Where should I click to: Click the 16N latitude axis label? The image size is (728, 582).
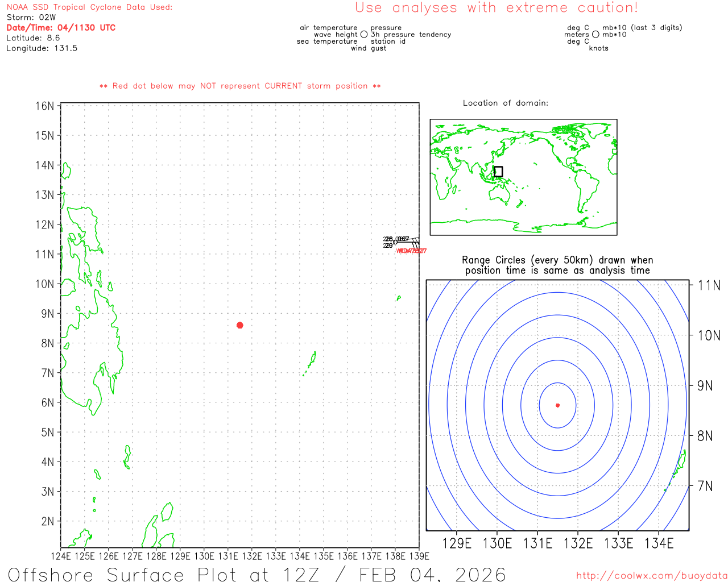point(44,106)
